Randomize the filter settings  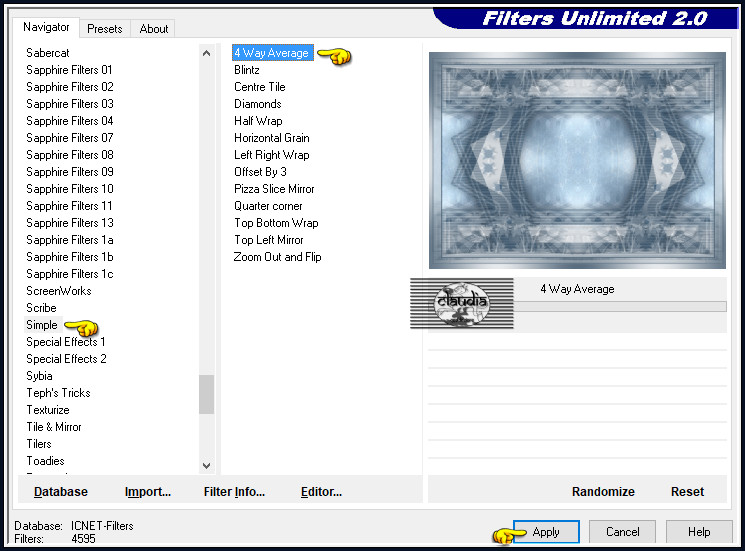coord(603,492)
